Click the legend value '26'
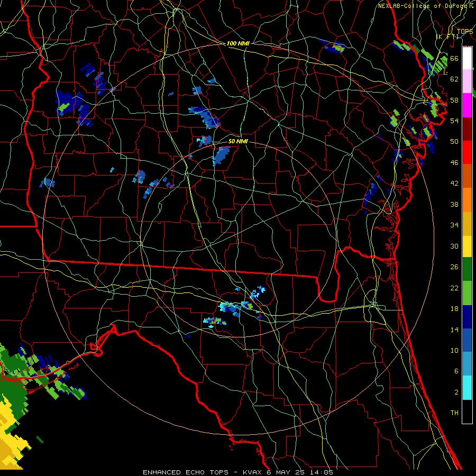This screenshot has height=476, width=476. point(454,267)
